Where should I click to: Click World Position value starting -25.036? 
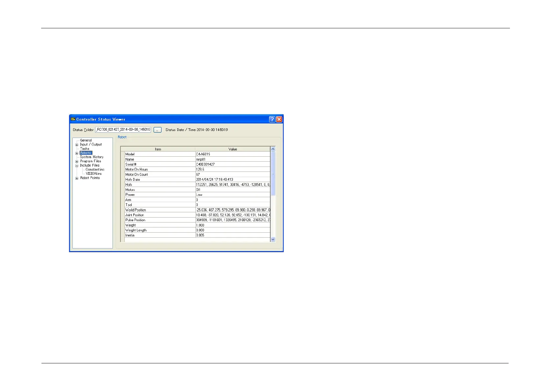pyautogui.click(x=233, y=210)
